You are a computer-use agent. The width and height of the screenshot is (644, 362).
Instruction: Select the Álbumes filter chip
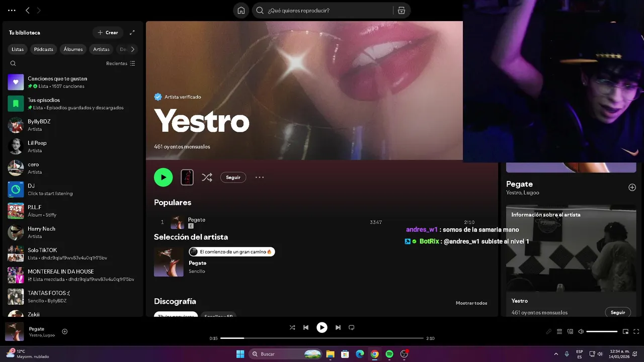pyautogui.click(x=73, y=49)
